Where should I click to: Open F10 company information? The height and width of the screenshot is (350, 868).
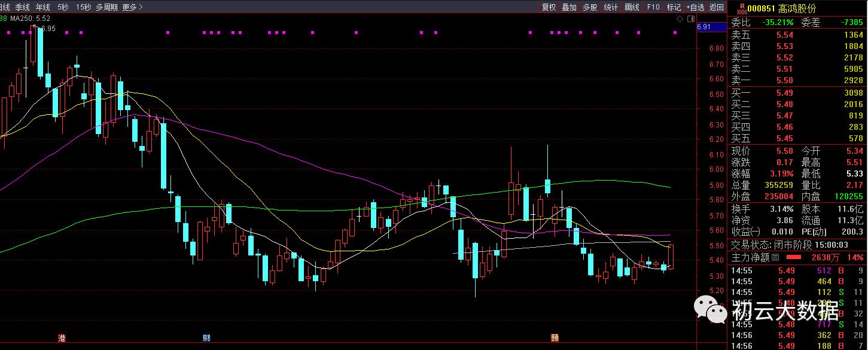click(653, 7)
